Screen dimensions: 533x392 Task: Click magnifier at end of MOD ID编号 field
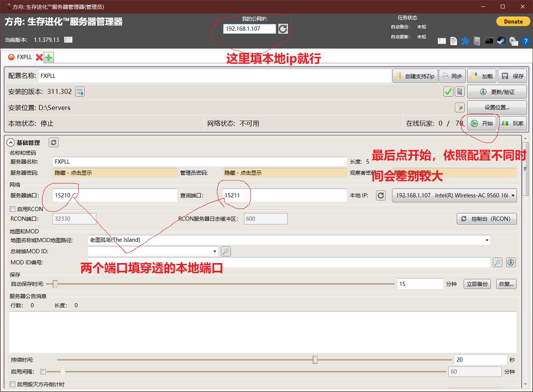(x=497, y=262)
